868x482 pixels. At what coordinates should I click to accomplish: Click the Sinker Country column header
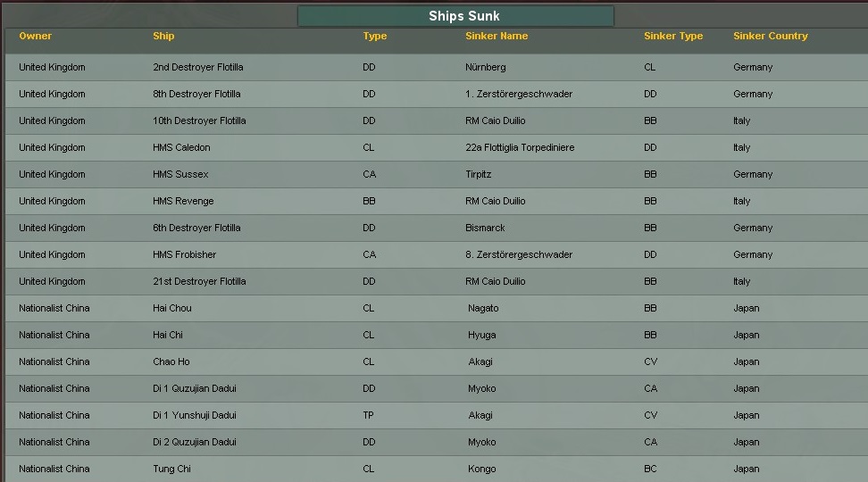click(x=770, y=37)
